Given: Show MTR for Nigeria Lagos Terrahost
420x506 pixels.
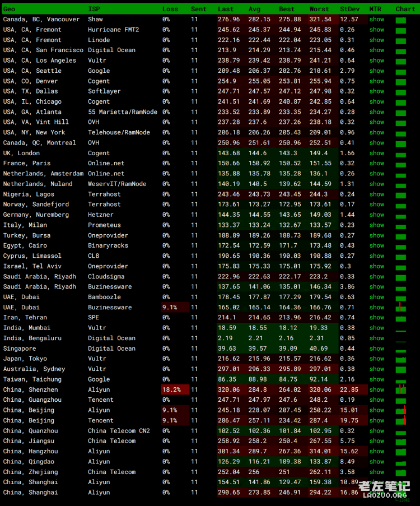Looking at the screenshot, I should point(377,194).
